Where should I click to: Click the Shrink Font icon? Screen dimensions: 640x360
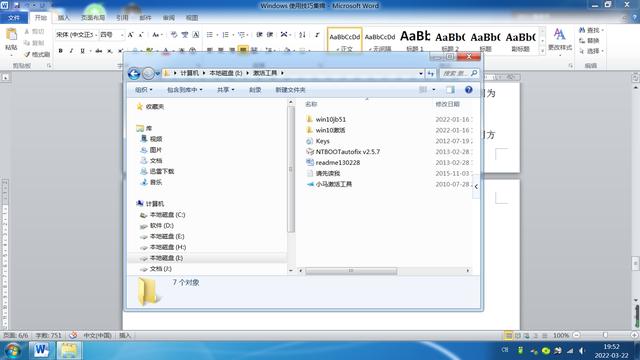141,35
